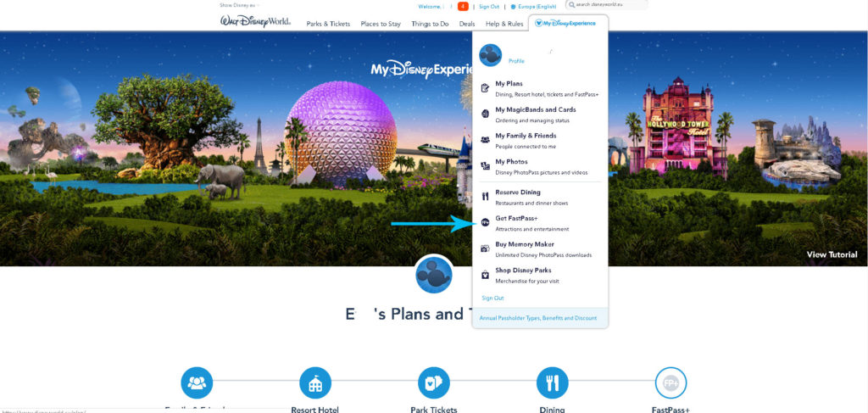Open the Deals menu
This screenshot has height=413, width=868.
[467, 24]
